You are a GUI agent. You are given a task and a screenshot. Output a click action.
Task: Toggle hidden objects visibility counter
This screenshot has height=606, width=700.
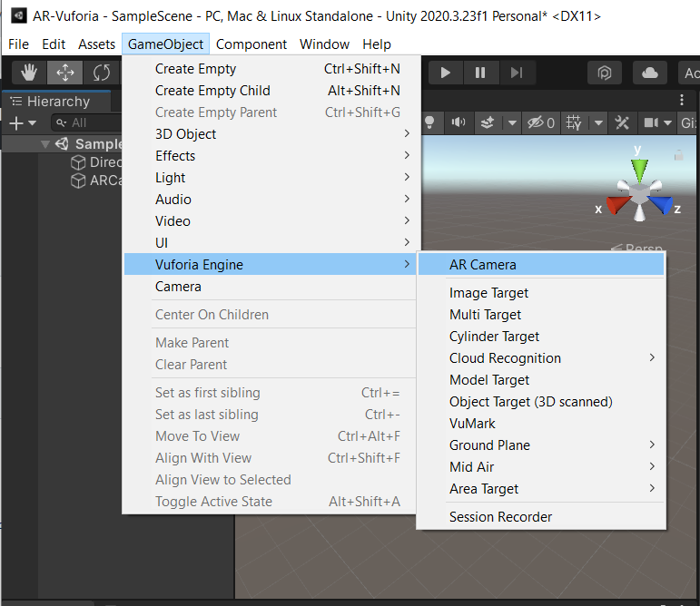point(540,122)
